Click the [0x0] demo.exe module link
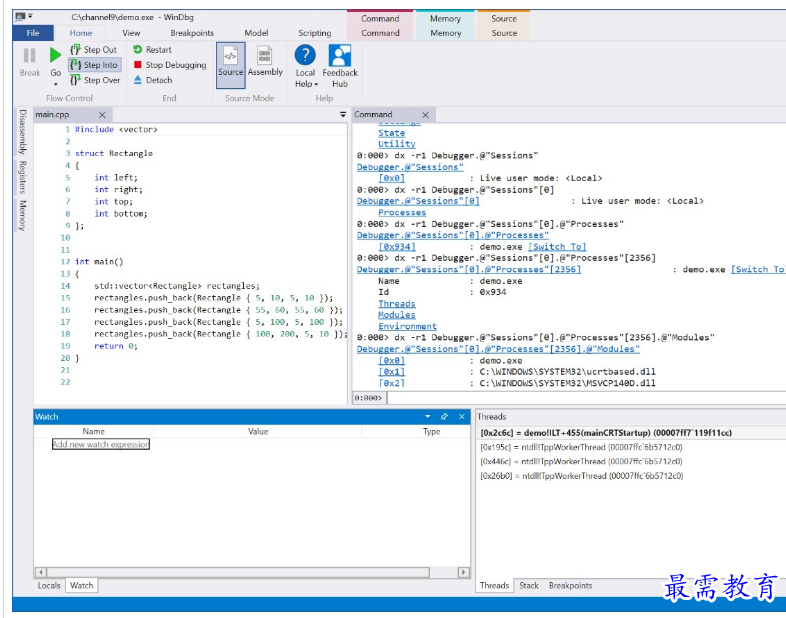 pyautogui.click(x=391, y=360)
